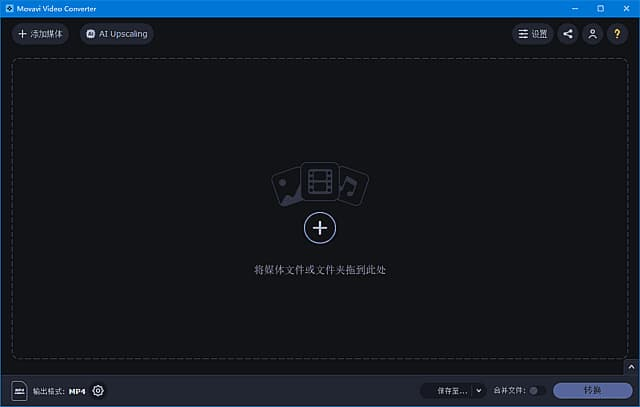The width and height of the screenshot is (640, 407).
Task: Maximize the Movavi Video Converter window
Action: coord(600,9)
